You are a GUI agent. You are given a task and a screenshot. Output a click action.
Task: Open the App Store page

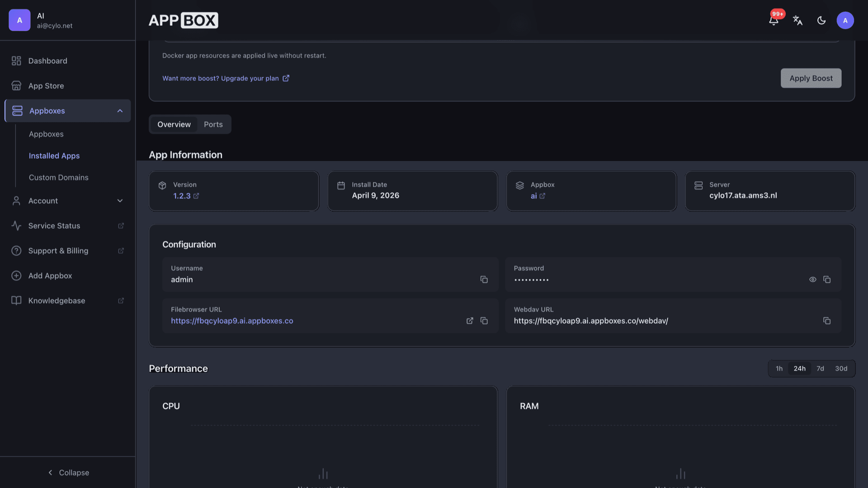pos(68,85)
